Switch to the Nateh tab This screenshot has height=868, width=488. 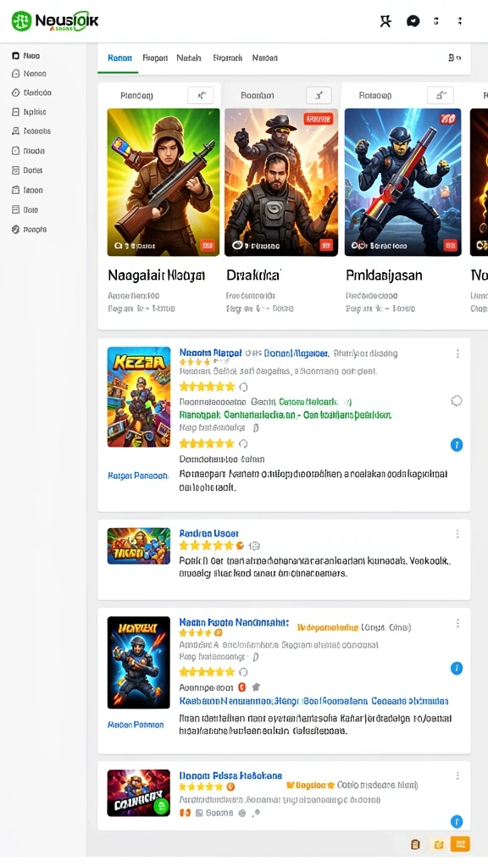click(x=189, y=58)
